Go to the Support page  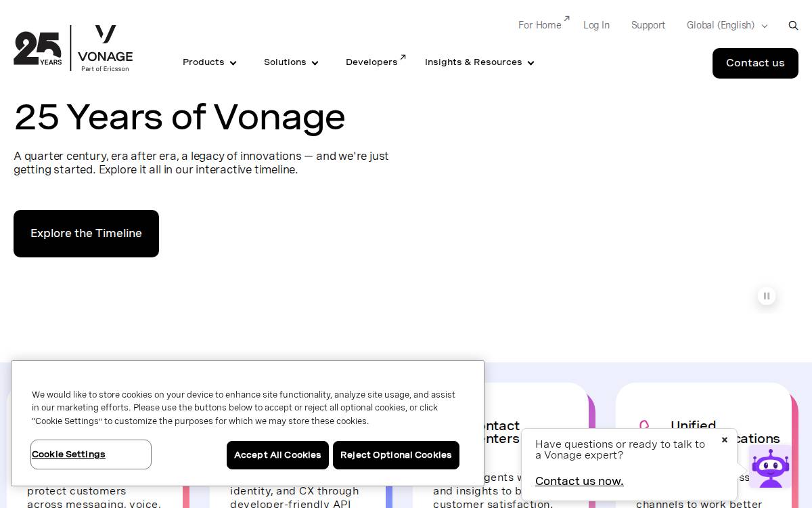pyautogui.click(x=648, y=25)
